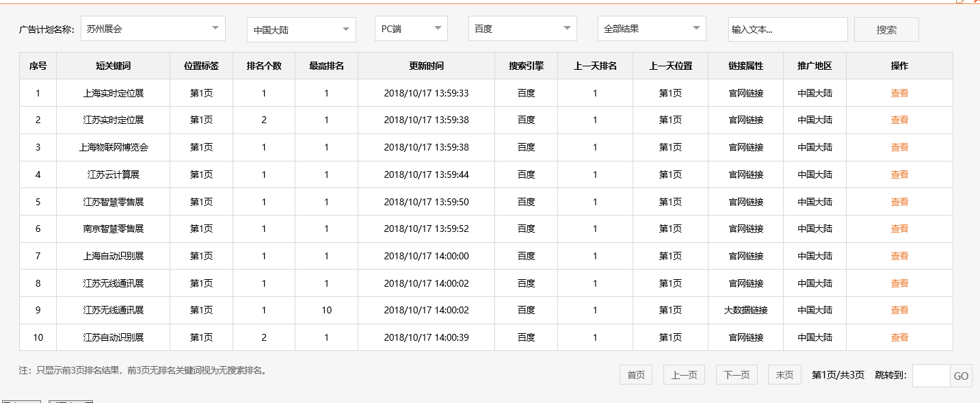Open 查看 link for 南京智慧零售展

point(899,229)
